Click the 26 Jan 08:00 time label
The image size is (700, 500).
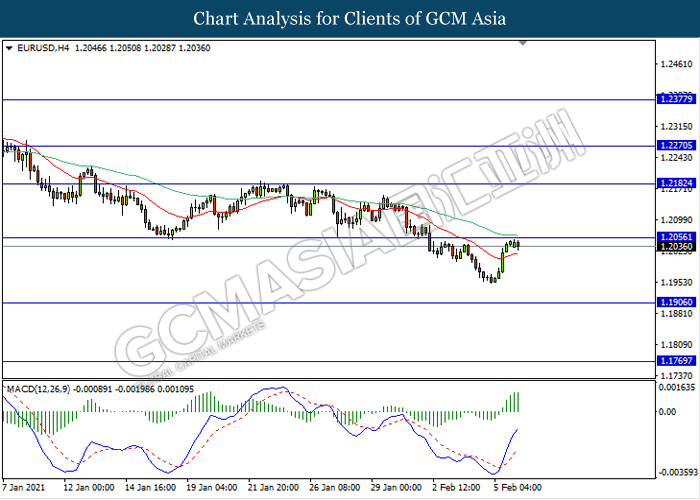coord(335,488)
